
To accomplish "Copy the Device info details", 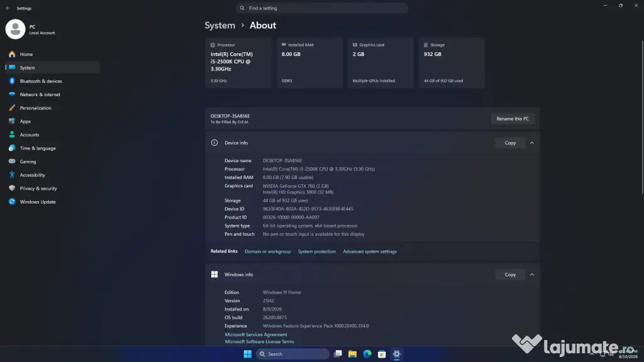I will [x=510, y=143].
